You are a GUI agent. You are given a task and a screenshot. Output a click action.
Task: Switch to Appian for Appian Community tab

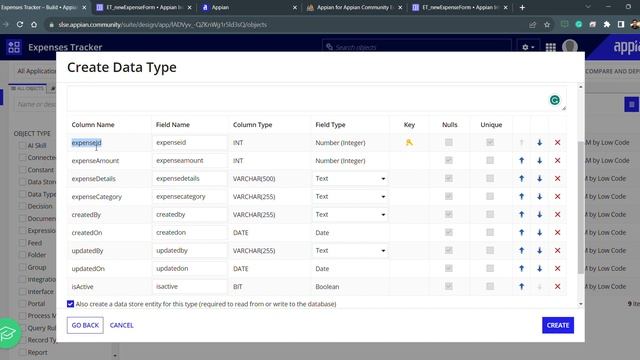pos(354,7)
